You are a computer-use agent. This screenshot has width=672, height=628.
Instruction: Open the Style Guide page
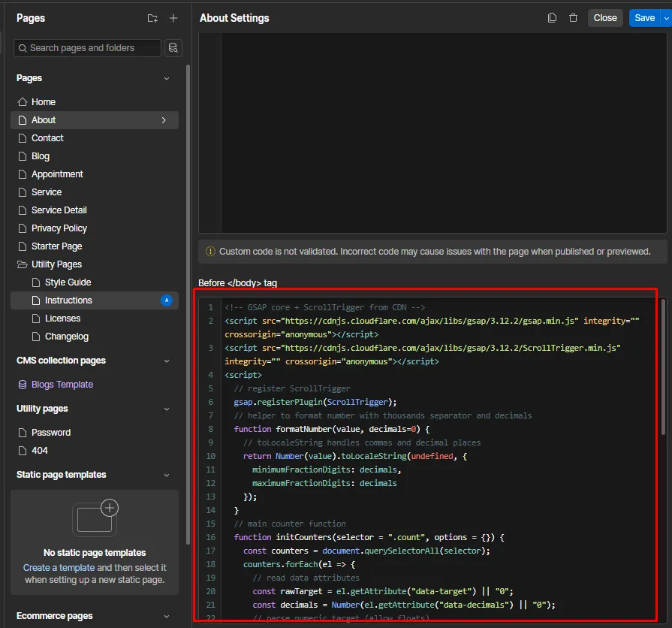pyautogui.click(x=68, y=282)
